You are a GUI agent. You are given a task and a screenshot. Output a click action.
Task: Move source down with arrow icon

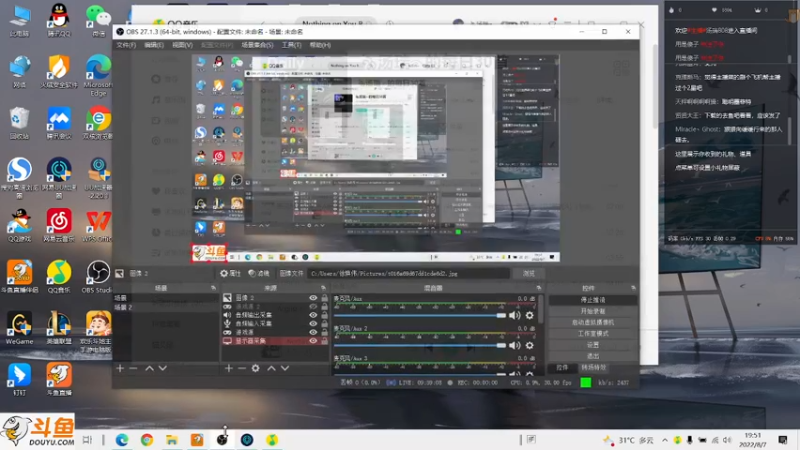(285, 368)
